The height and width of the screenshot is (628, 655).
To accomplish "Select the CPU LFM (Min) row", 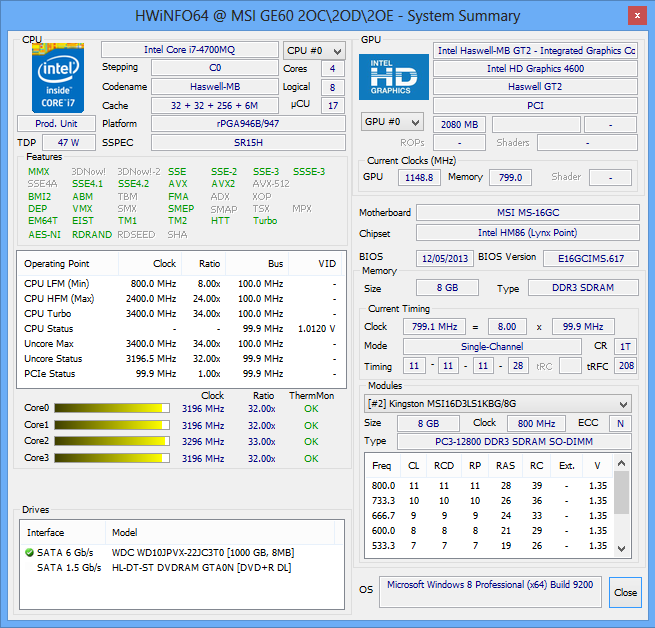I will pyautogui.click(x=180, y=284).
